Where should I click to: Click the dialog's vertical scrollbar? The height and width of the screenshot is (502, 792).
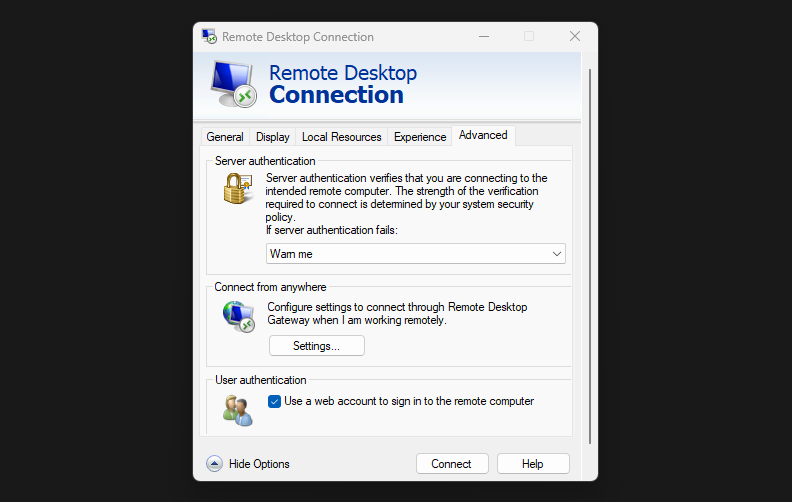[x=589, y=257]
